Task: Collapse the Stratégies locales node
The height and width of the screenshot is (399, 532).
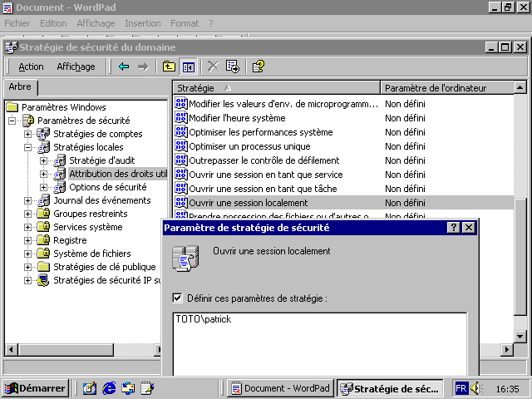Action: click(x=28, y=147)
